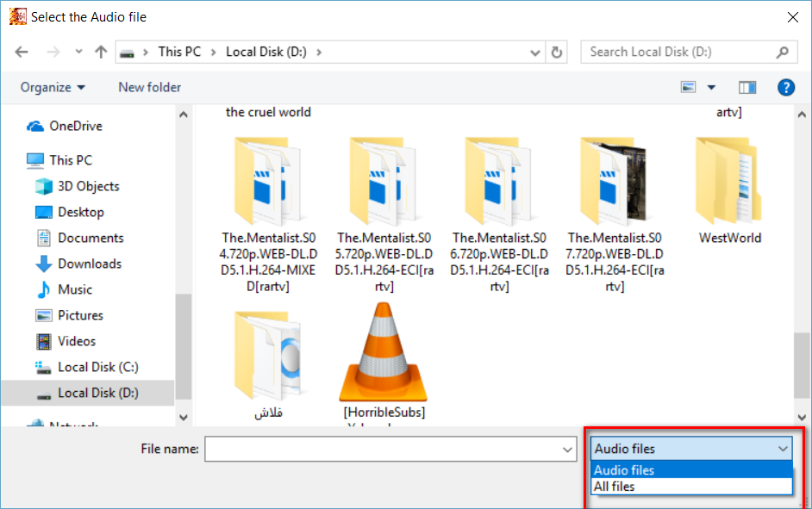Select Downloads in navigation pane

click(89, 264)
